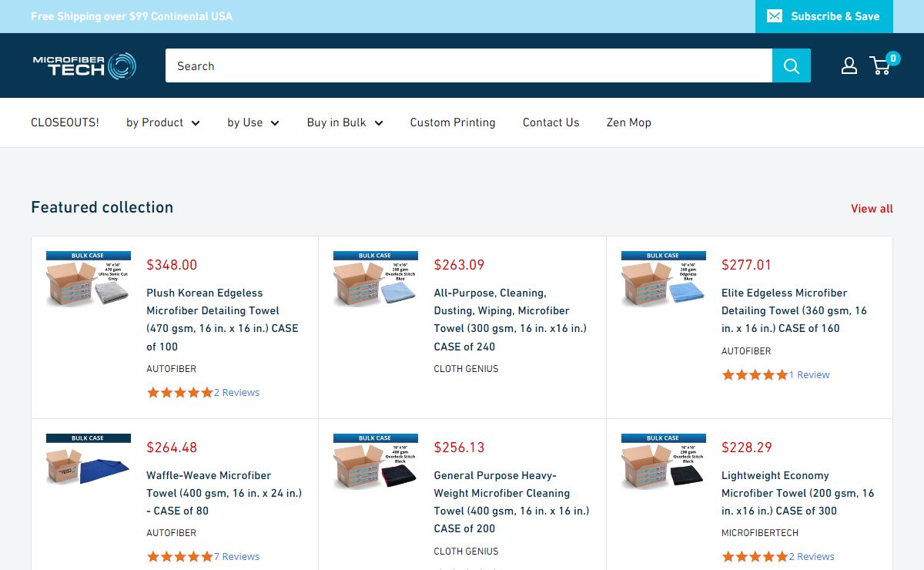Click AUTOFIBER vendor under Plush Korean towel
The height and width of the screenshot is (570, 924).
pyautogui.click(x=172, y=369)
